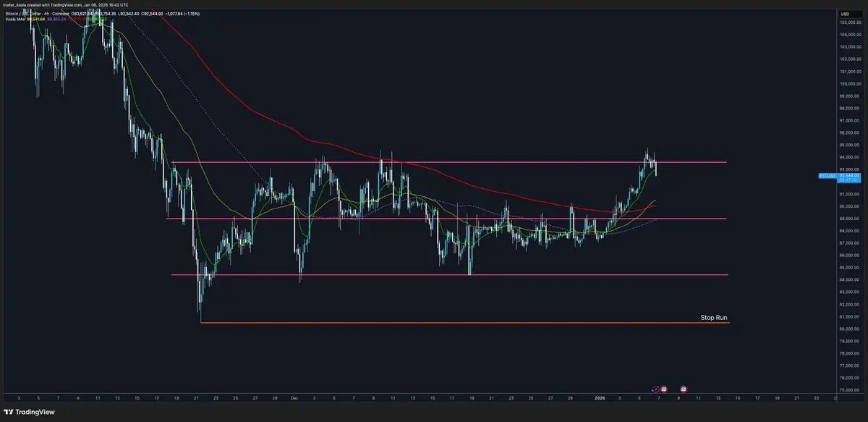Click the 90,000.00 price axis label

click(849, 206)
